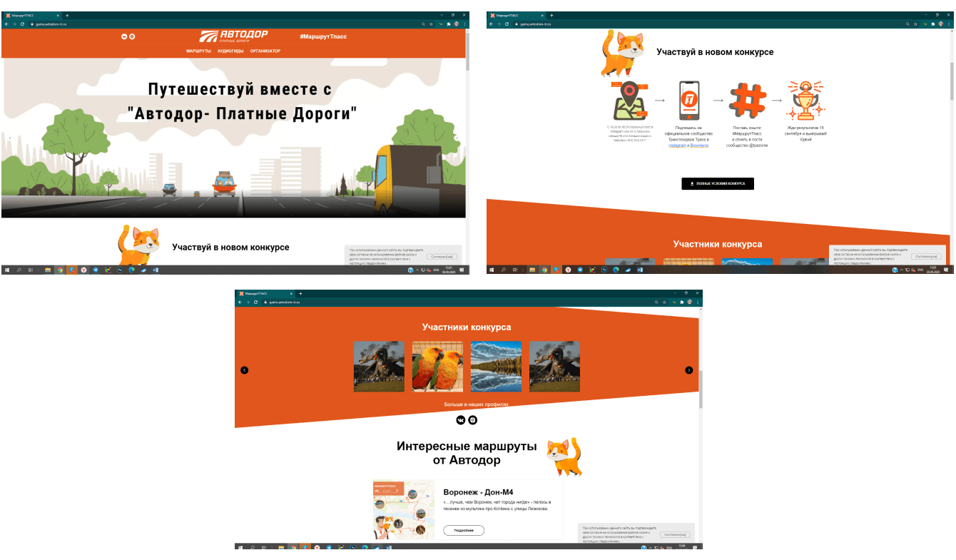Click the Воронеж - Дон-М4 title in the bottom window
956x560 pixels.
click(x=478, y=492)
